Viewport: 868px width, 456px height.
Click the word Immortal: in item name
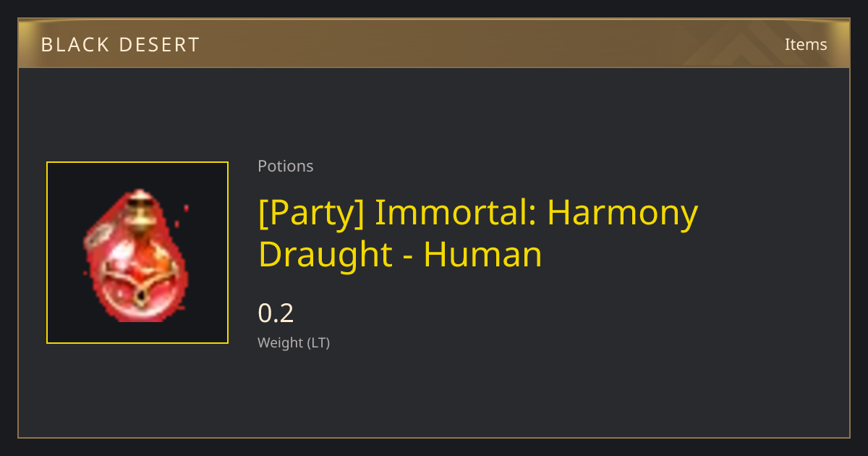[x=456, y=211]
